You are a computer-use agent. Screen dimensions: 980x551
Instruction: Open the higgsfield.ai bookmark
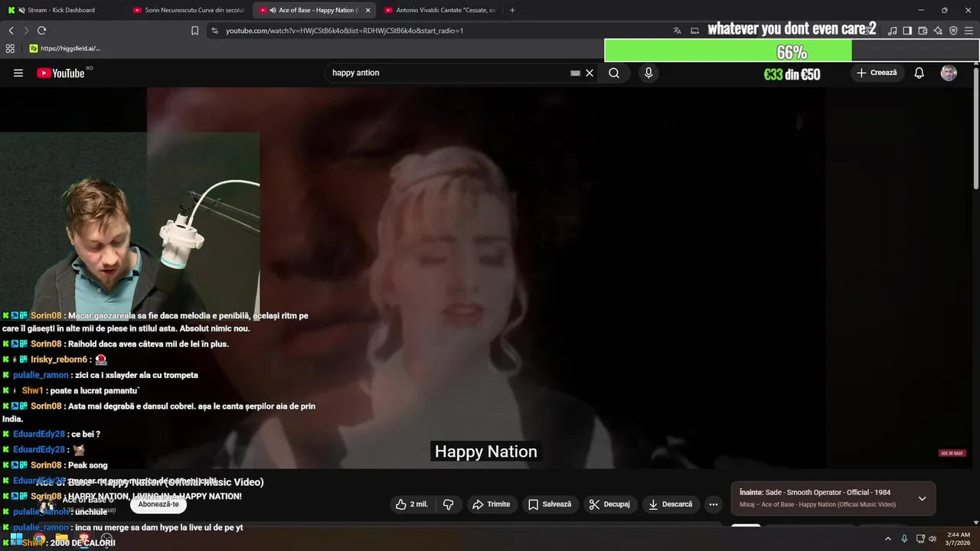[65, 48]
